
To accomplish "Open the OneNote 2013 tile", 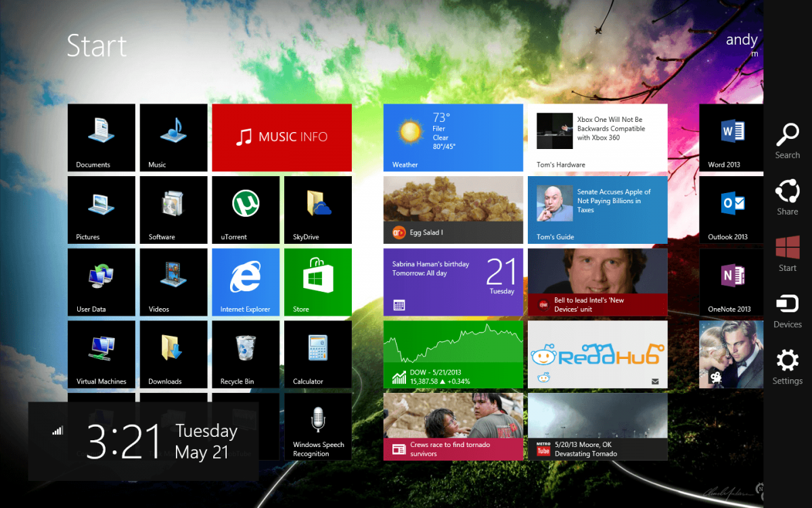I will coord(731,282).
